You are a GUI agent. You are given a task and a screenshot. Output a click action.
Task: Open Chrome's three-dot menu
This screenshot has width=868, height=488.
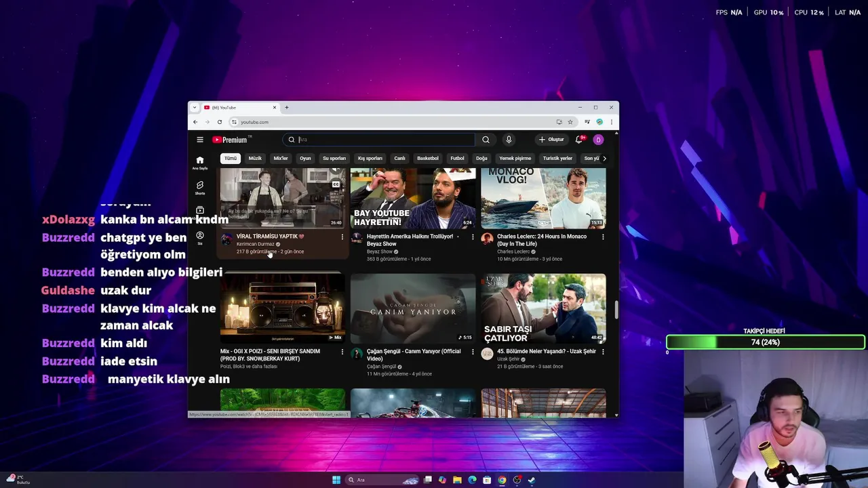(611, 122)
